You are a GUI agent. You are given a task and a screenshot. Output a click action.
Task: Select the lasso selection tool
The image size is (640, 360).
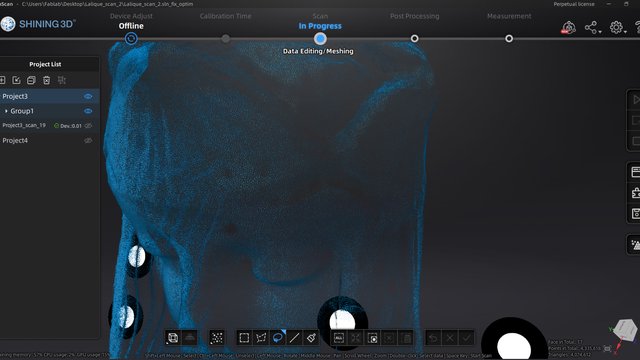(x=278, y=338)
